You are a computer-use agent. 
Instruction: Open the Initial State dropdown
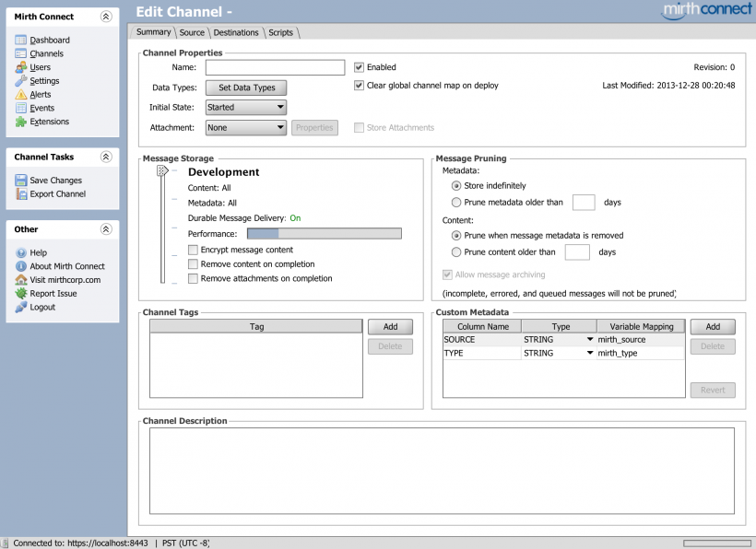[x=245, y=108]
